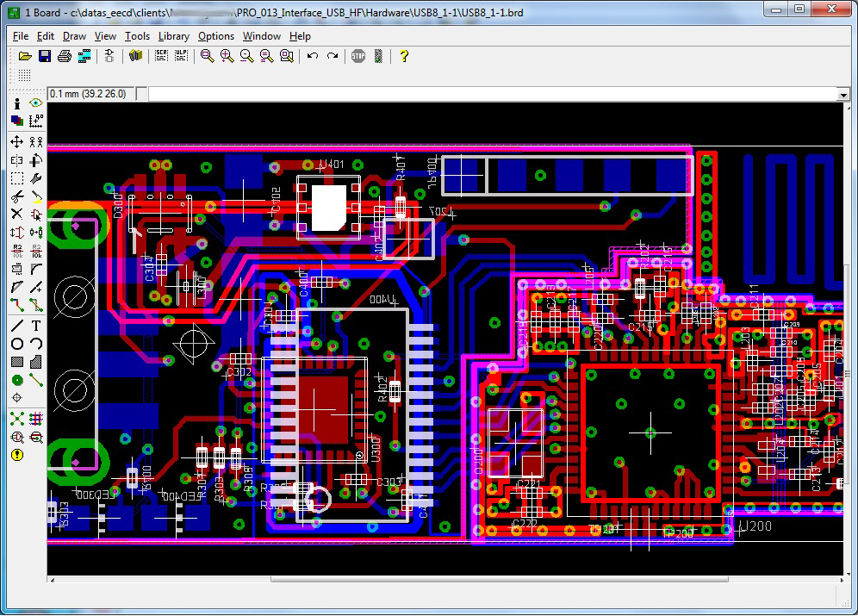Click the Help question mark button

[x=403, y=56]
